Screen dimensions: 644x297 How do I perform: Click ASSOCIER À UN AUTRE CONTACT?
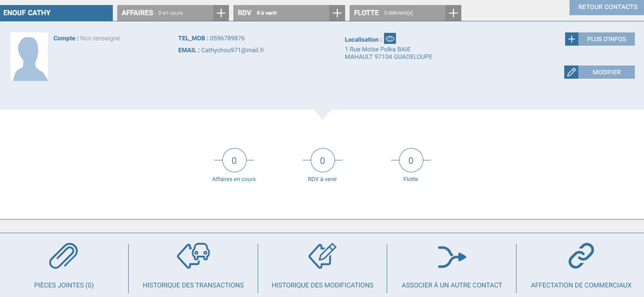[x=452, y=285]
